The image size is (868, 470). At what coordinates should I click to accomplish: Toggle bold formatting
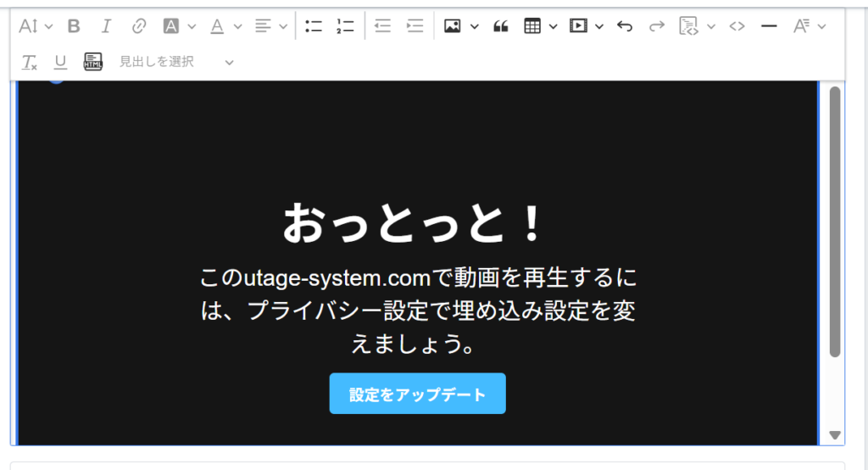pos(74,26)
